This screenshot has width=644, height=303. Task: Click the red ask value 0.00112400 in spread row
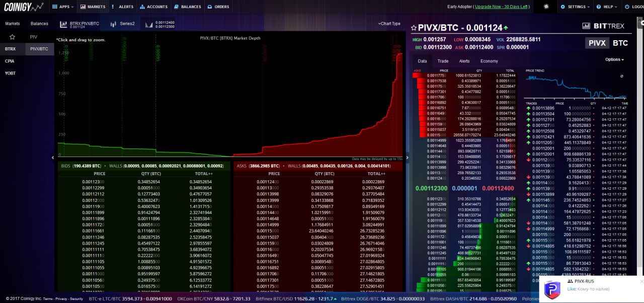498,188
